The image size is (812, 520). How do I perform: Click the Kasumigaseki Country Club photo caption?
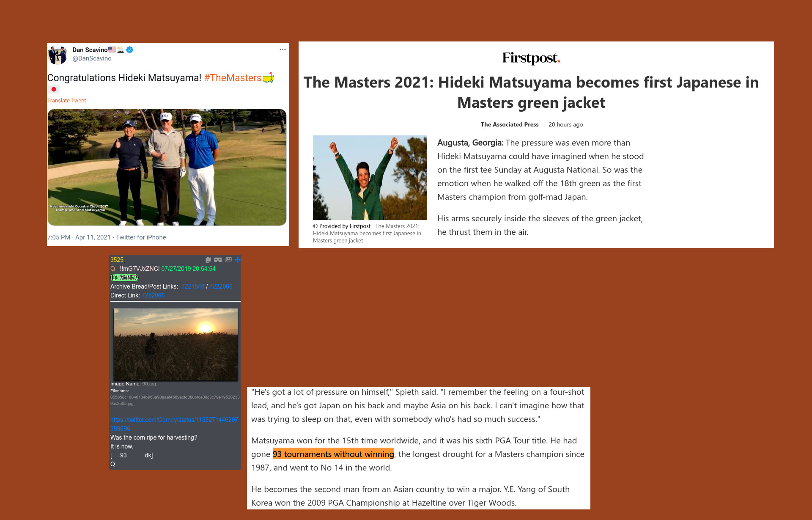point(79,208)
